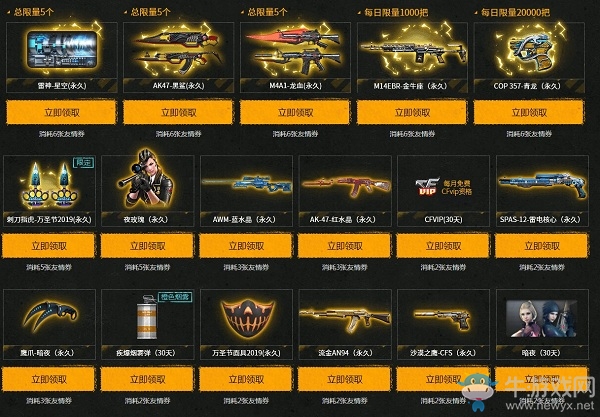600x417 pixels.
Task: Claim AWM-蓝水晶 with 立即领取 button
Action: pos(246,246)
